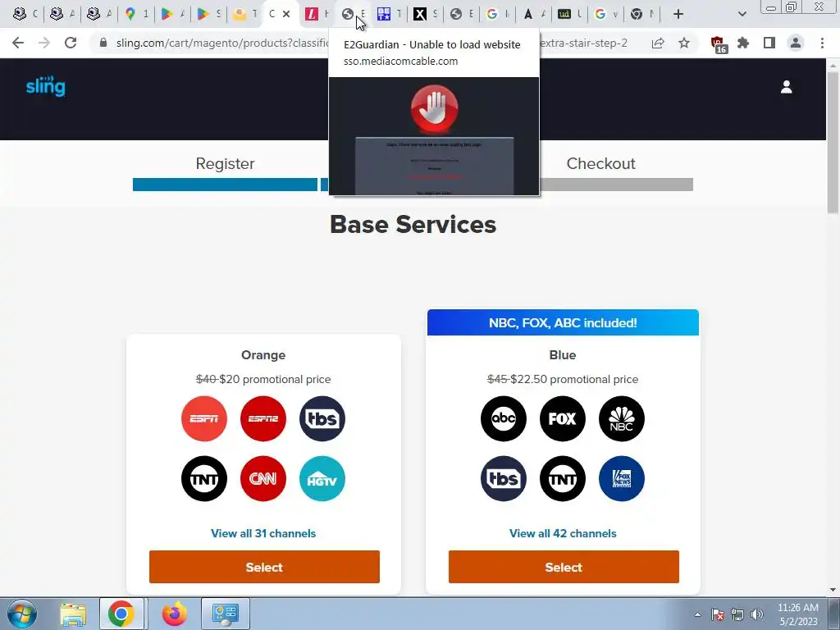Close the active Sling tab
This screenshot has height=630, width=840.
click(286, 14)
